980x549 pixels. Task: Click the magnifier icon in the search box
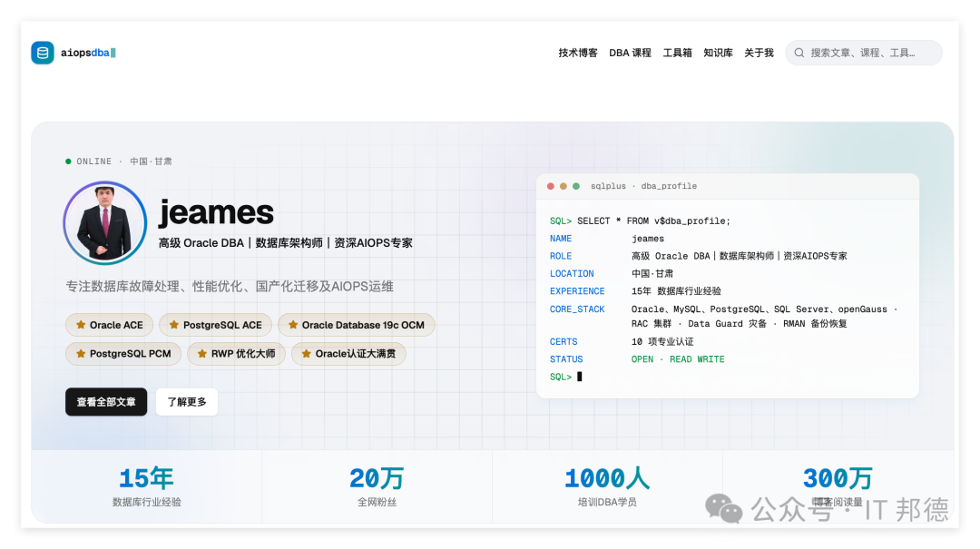799,54
